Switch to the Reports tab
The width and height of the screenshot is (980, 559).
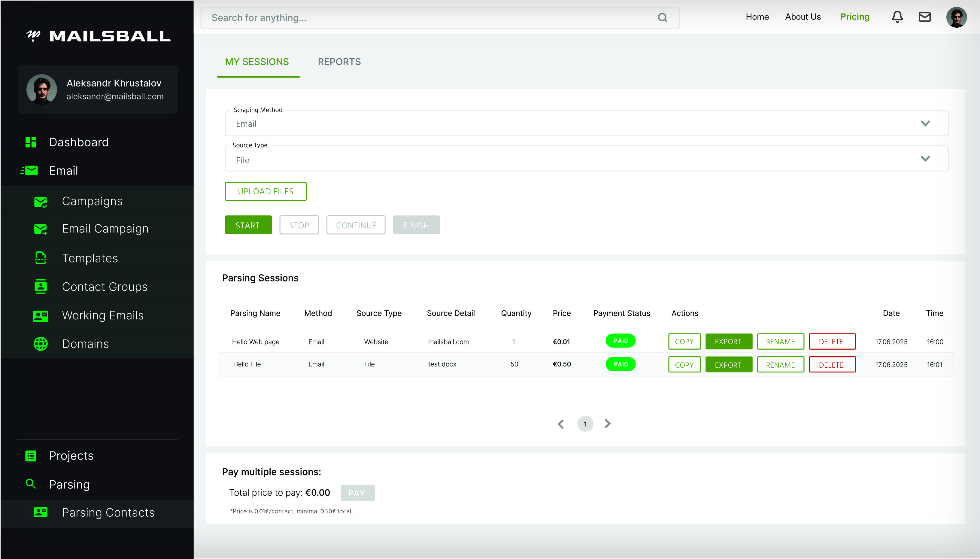pos(339,62)
